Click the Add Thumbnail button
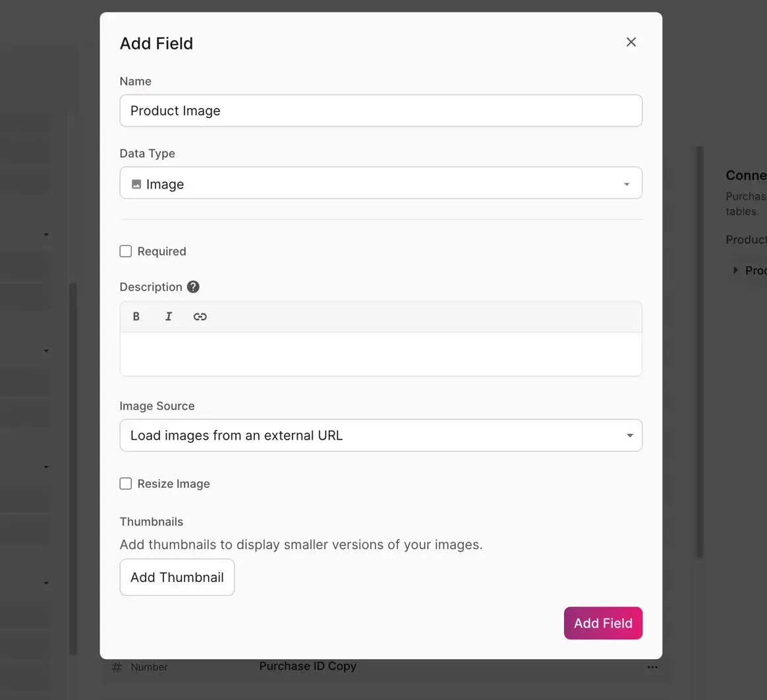Viewport: 767px width, 700px height. pos(177,577)
